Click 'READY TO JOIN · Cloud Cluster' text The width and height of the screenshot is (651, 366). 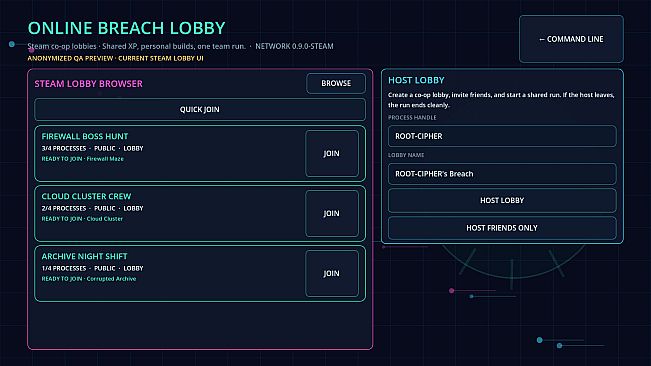pyautogui.click(x=82, y=219)
